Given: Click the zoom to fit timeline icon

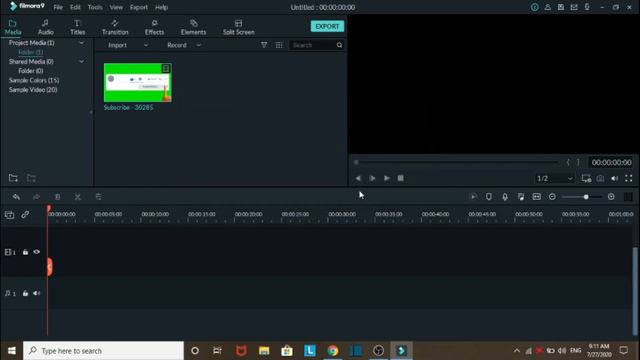Looking at the screenshot, I should (x=537, y=197).
